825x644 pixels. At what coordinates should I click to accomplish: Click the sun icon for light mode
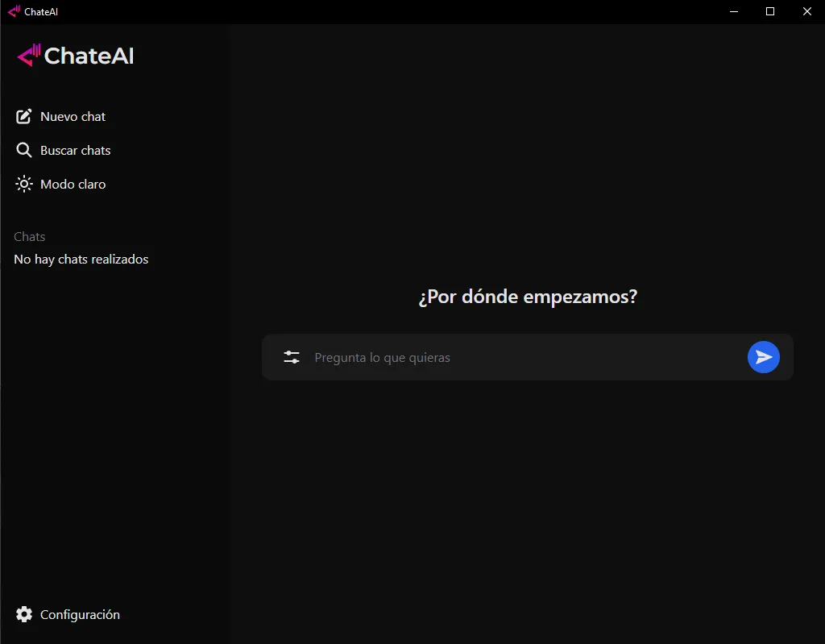pyautogui.click(x=23, y=184)
